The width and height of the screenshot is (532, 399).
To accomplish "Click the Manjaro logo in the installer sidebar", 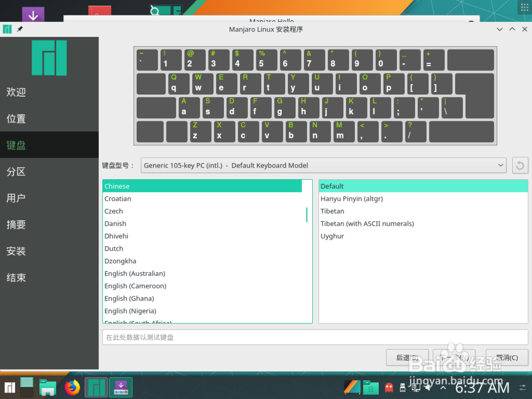I will point(49,57).
